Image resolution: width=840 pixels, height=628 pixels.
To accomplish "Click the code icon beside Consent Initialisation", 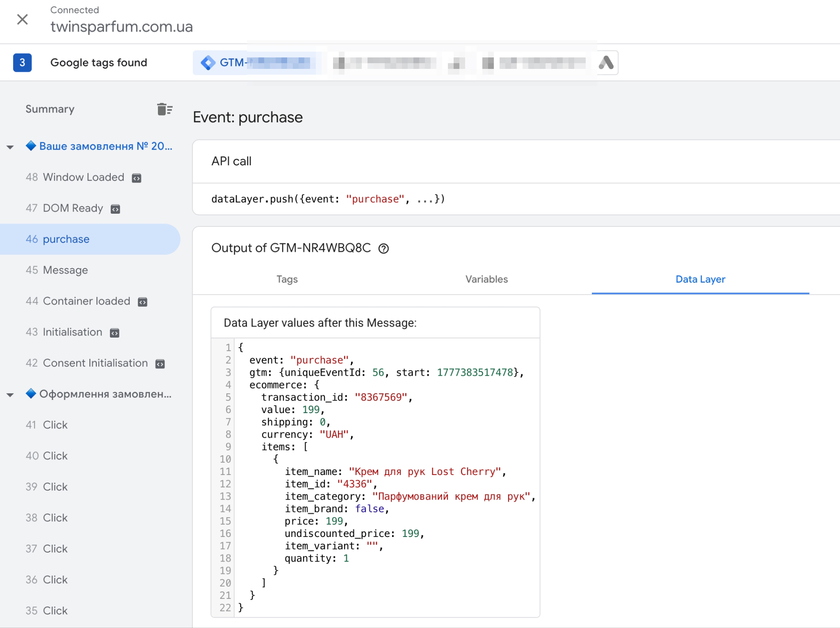I will pyautogui.click(x=160, y=364).
